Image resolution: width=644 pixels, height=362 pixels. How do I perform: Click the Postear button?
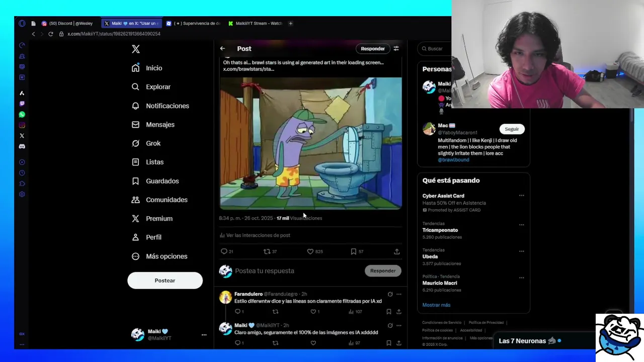click(x=165, y=281)
